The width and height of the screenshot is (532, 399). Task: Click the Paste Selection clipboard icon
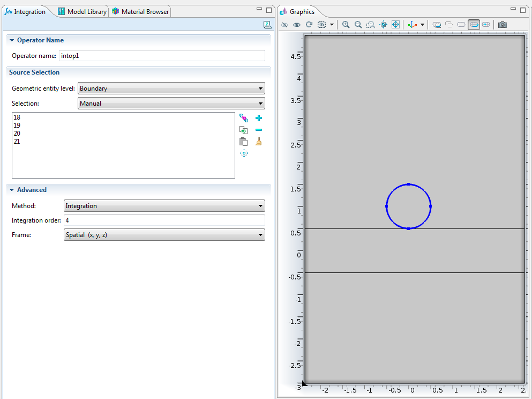[244, 142]
